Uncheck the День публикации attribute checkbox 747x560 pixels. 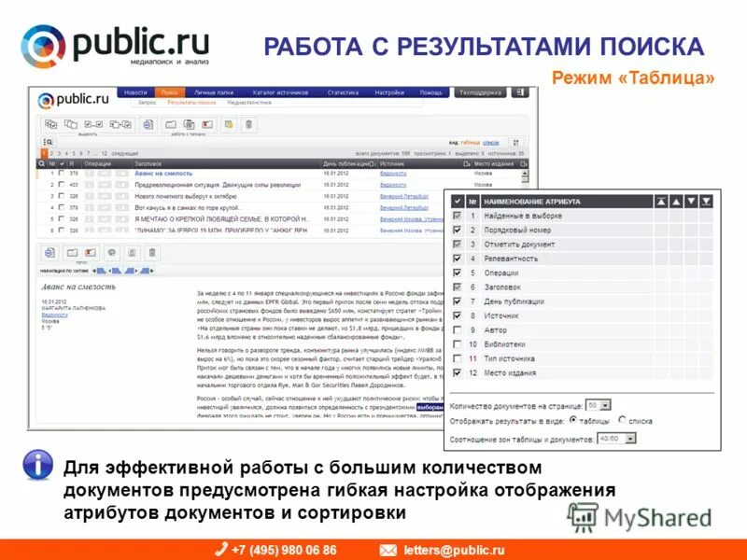pyautogui.click(x=457, y=301)
